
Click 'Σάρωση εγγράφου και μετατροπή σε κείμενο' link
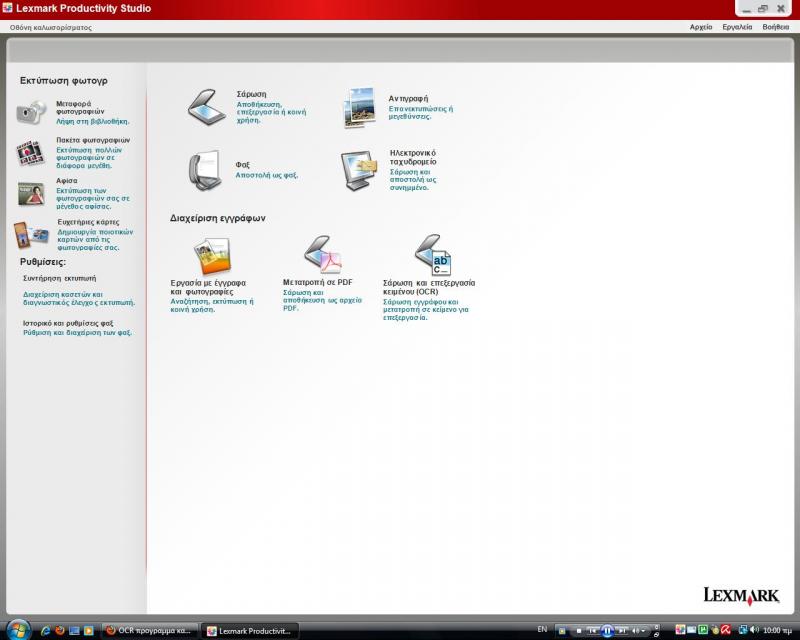[426, 309]
